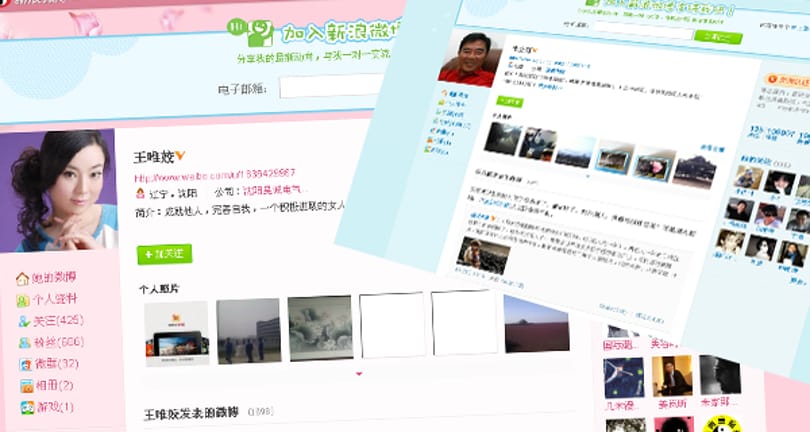
Task: Open the second blank photo placeholder
Action: click(x=464, y=323)
